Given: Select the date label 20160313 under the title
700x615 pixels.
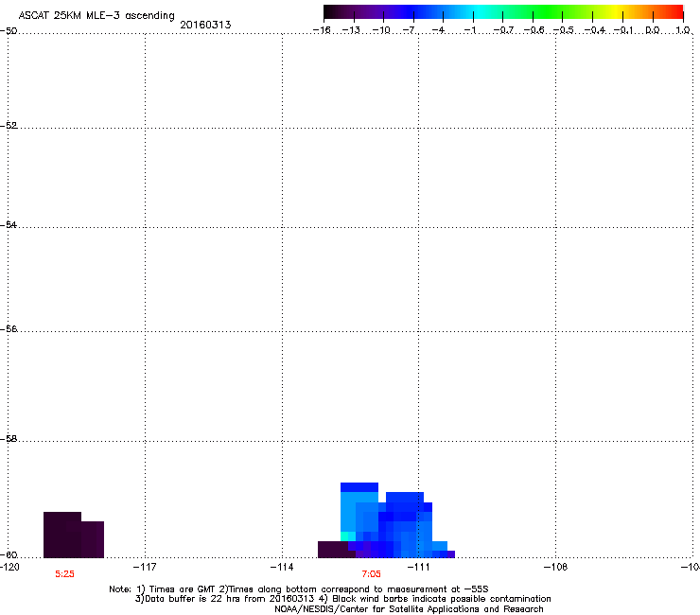Looking at the screenshot, I should click(x=205, y=25).
